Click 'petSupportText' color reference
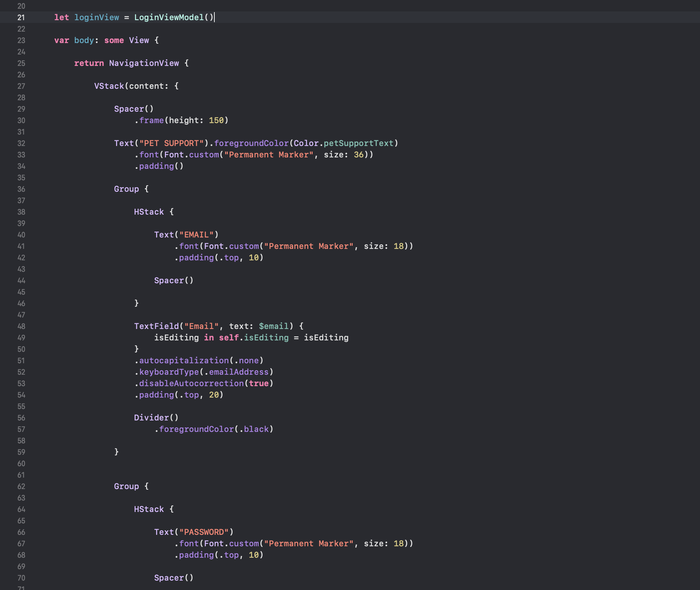 click(x=359, y=143)
